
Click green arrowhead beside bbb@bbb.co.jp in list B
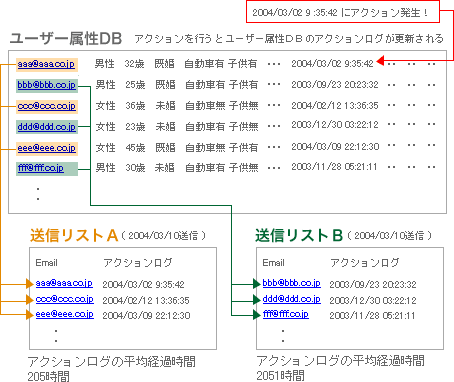pyautogui.click(x=257, y=284)
